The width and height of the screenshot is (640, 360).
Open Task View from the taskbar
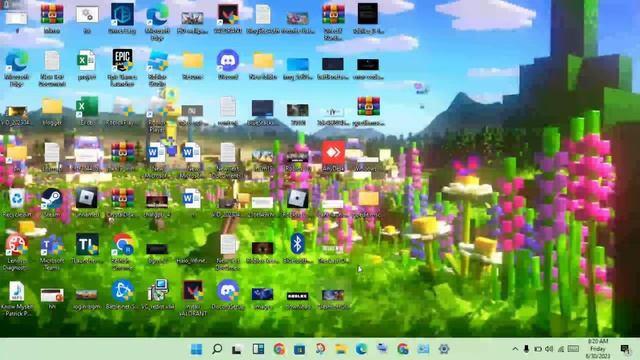[237, 349]
